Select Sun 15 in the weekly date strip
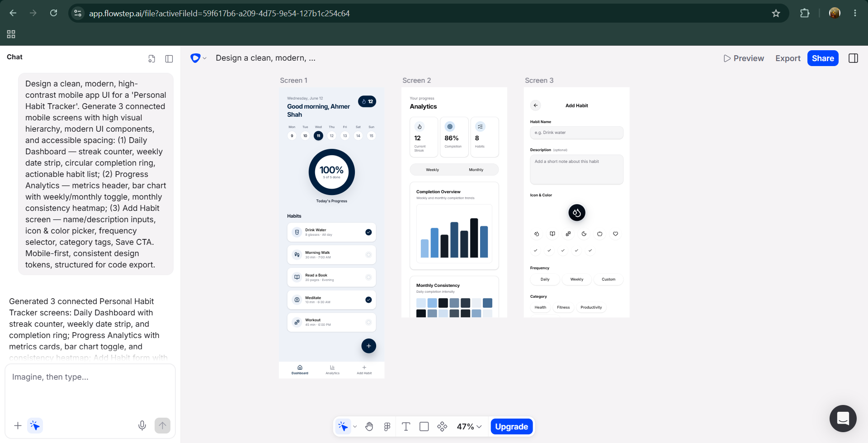The width and height of the screenshot is (868, 443). click(x=371, y=135)
